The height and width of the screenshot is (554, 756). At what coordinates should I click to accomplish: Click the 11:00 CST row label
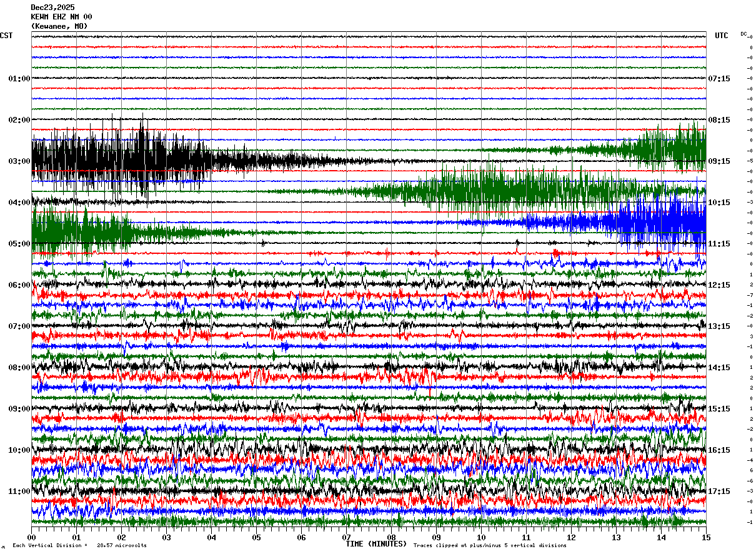pos(19,491)
